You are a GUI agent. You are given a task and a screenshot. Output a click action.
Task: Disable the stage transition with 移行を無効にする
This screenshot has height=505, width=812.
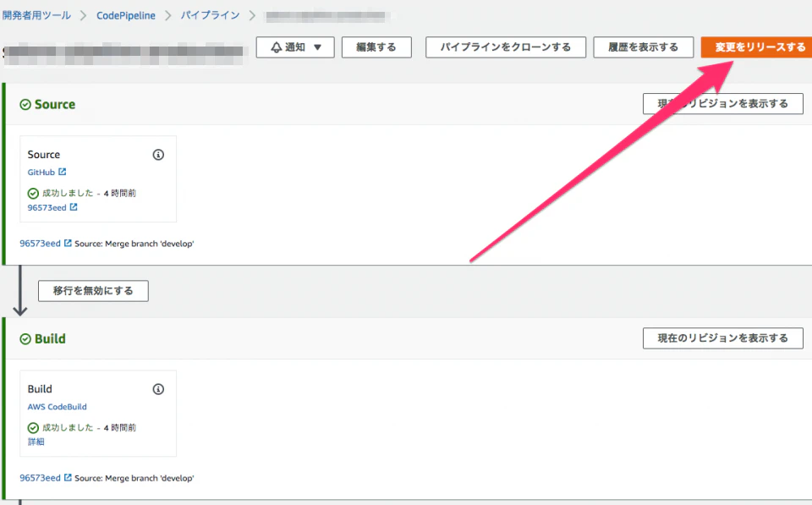coord(92,290)
